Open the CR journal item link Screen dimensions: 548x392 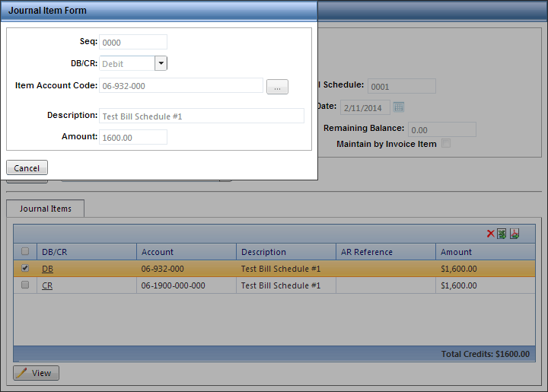[47, 285]
